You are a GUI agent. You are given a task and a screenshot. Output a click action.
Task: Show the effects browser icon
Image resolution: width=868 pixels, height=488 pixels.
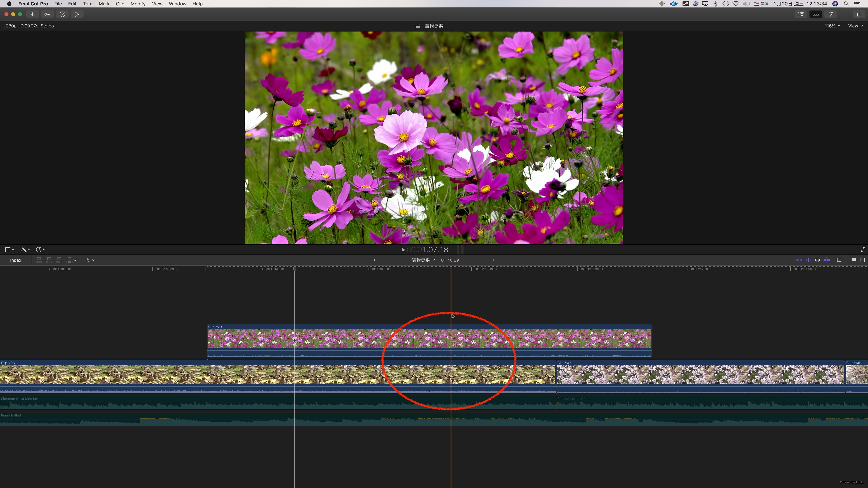point(853,260)
